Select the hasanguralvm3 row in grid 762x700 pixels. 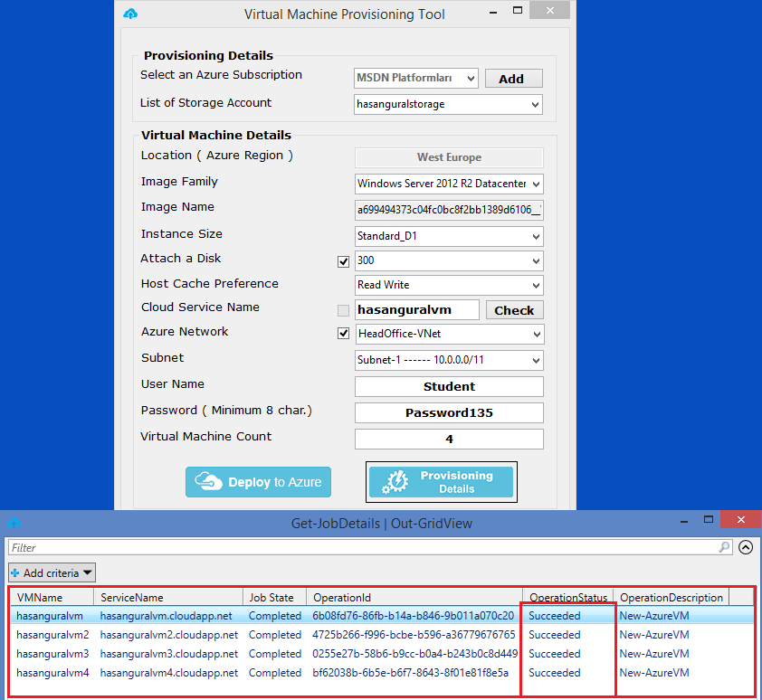click(52, 654)
